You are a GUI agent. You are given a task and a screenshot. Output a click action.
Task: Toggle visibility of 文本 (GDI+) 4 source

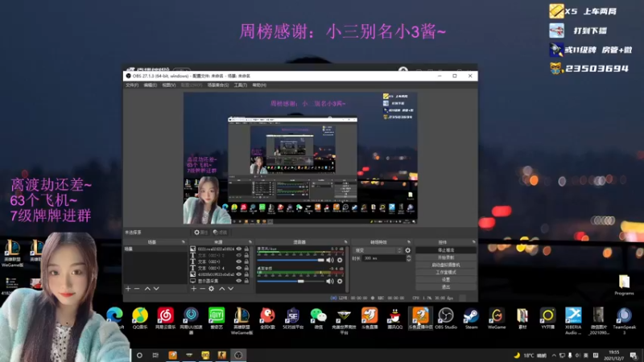point(238,268)
